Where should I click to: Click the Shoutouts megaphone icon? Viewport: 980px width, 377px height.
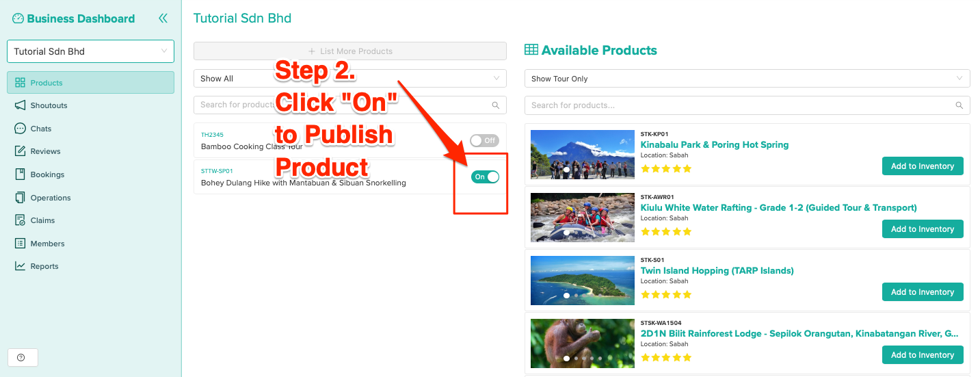(20, 105)
